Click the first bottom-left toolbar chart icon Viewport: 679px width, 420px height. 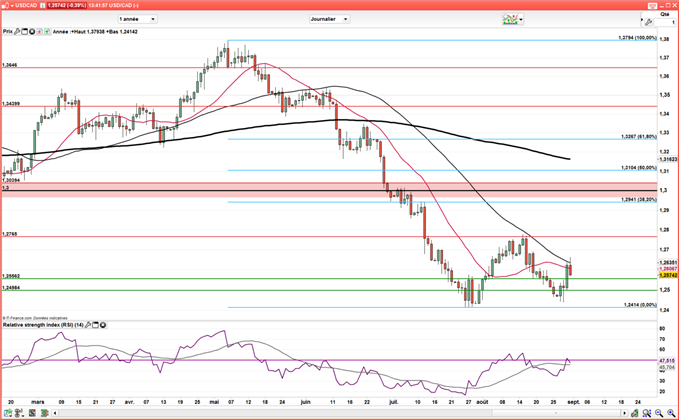[7, 413]
